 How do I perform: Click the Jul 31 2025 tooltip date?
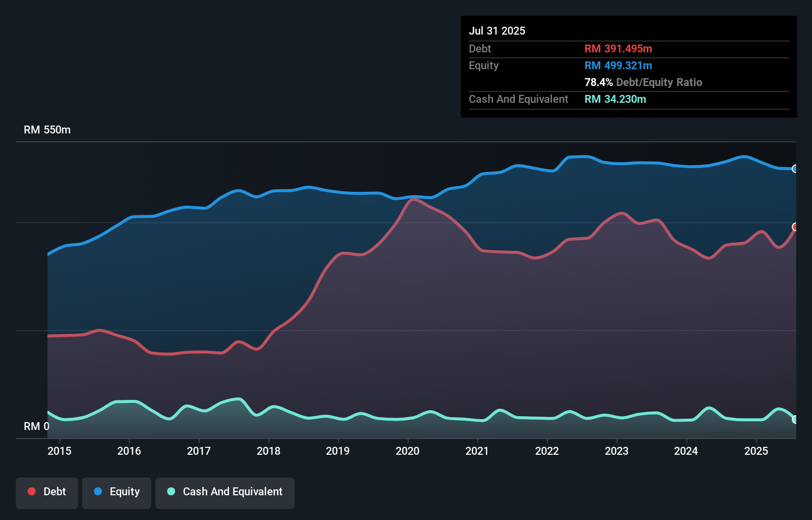497,31
